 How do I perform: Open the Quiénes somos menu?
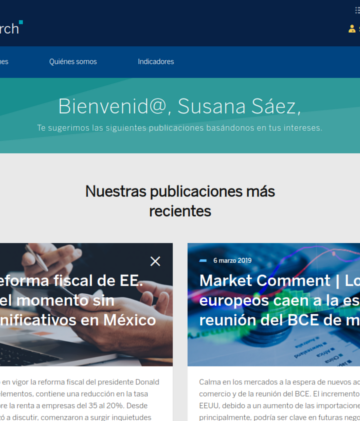click(73, 62)
